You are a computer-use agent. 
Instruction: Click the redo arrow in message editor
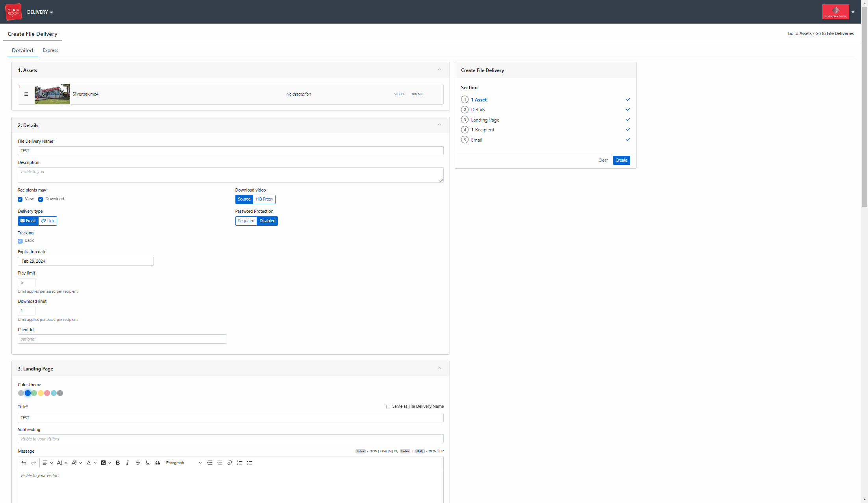click(33, 463)
